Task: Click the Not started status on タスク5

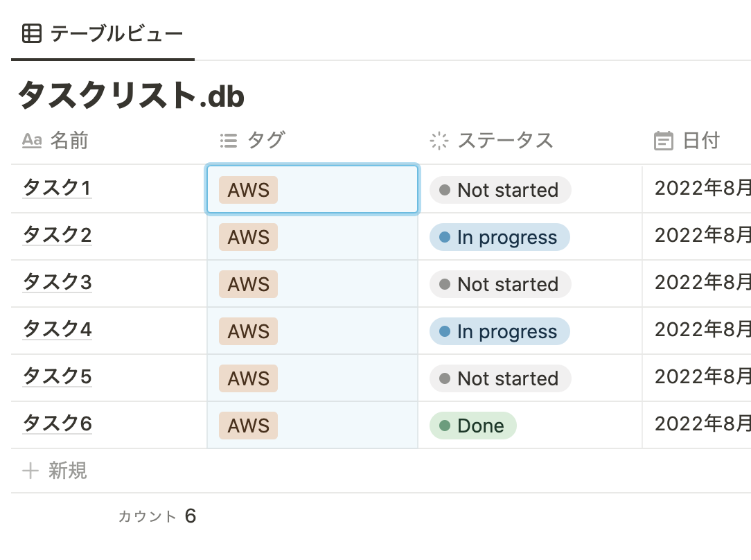Action: (499, 378)
